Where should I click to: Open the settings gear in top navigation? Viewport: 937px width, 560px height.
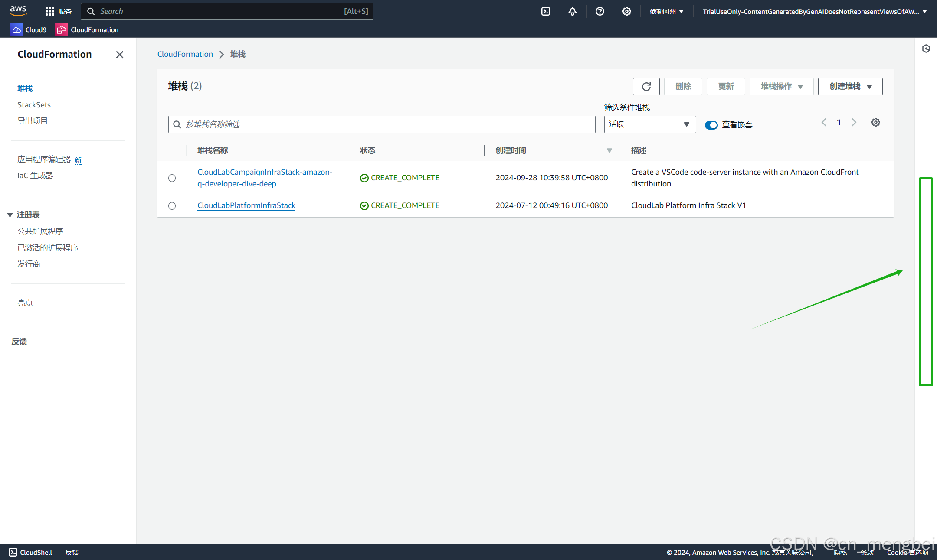pyautogui.click(x=627, y=11)
